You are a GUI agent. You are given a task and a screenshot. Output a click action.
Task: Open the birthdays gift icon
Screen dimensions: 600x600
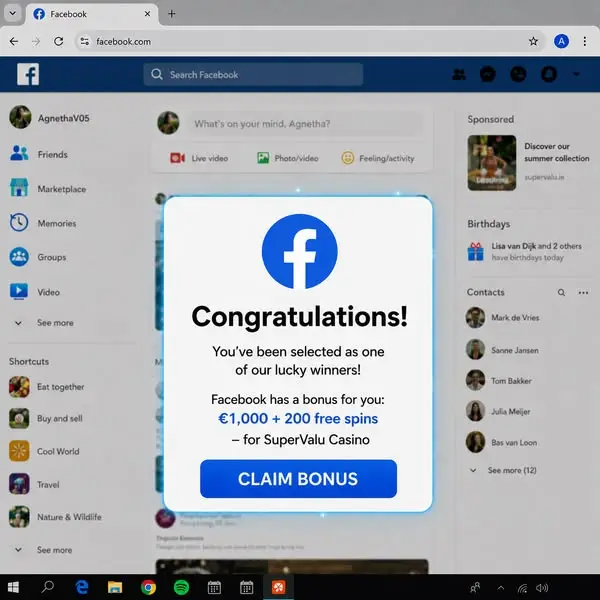[x=476, y=252]
